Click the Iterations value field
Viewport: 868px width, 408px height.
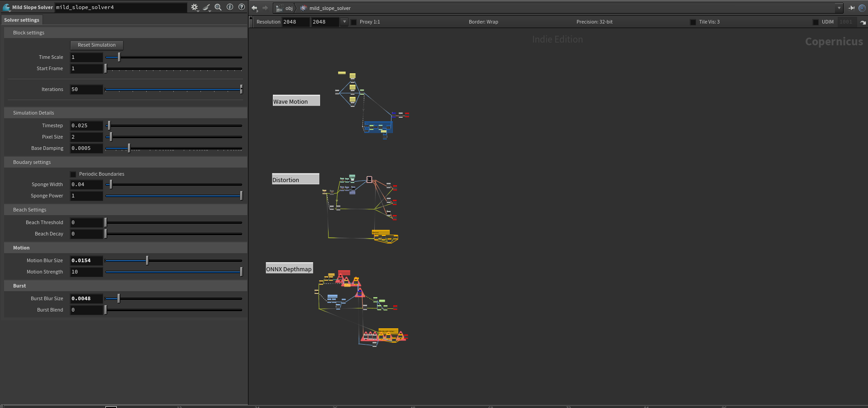point(86,90)
